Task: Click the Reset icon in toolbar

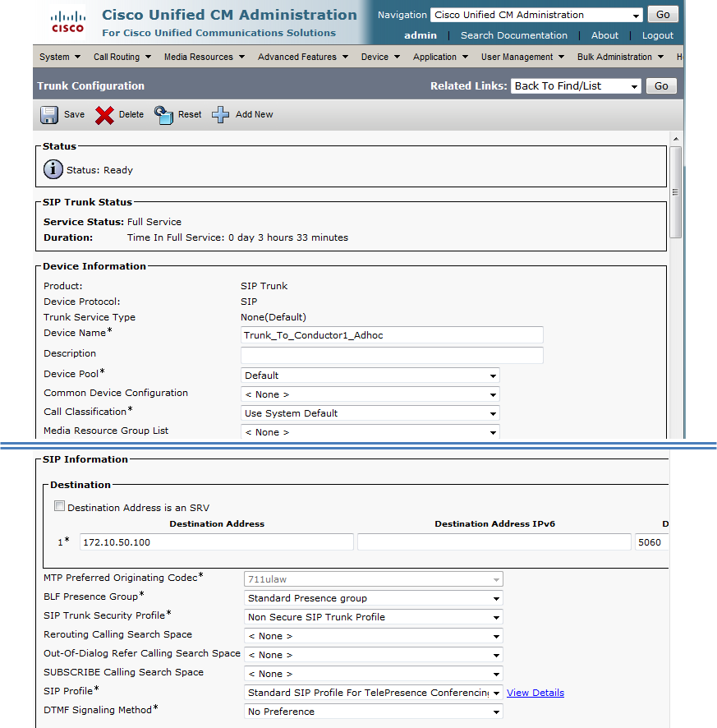Action: [163, 115]
